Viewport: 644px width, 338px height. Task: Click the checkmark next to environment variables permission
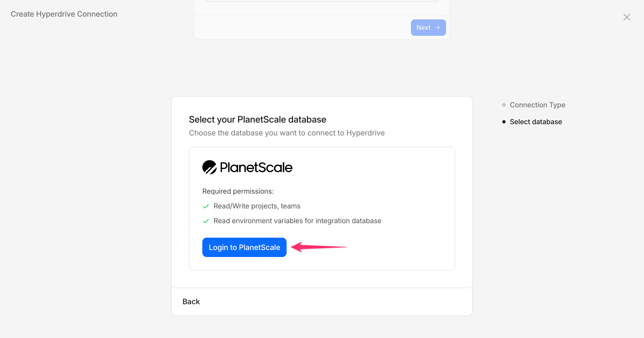pyautogui.click(x=206, y=221)
